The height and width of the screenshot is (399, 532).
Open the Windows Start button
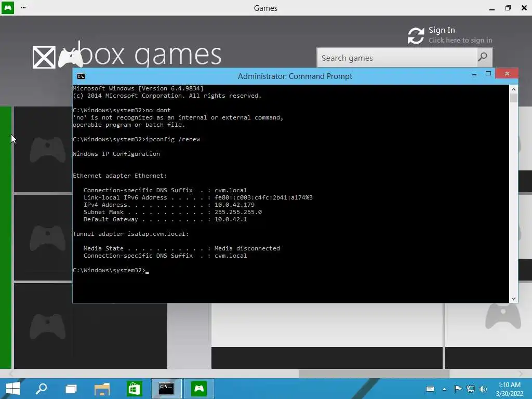click(x=13, y=389)
